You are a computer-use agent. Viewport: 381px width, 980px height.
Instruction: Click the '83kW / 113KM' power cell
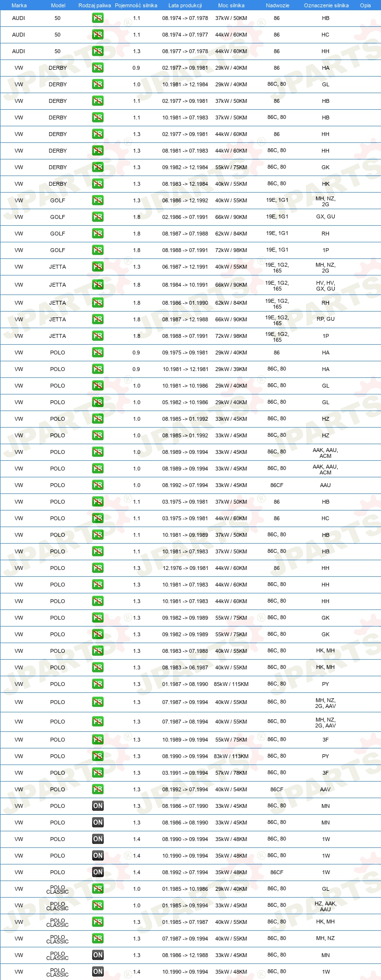[x=231, y=756]
